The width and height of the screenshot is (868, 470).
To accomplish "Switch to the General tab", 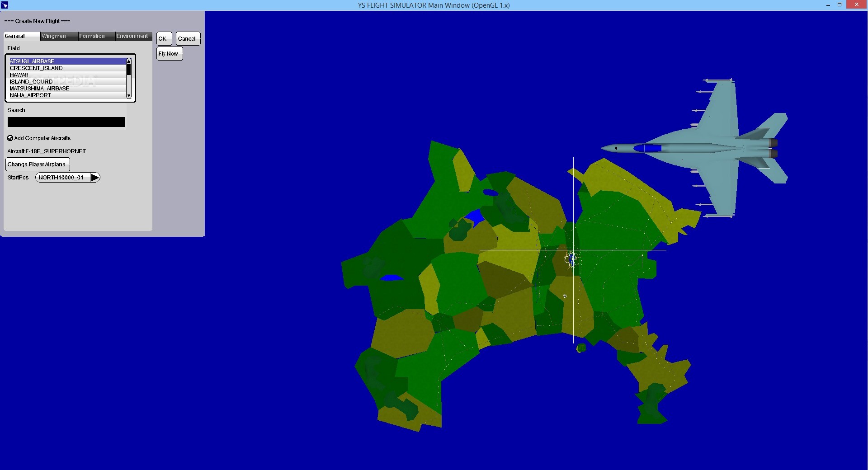I will point(22,36).
